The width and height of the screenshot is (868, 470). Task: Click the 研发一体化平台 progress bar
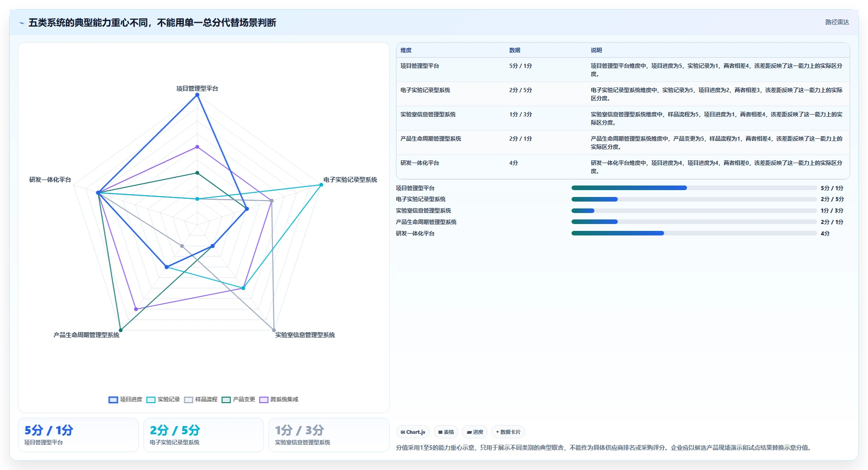tap(694, 233)
